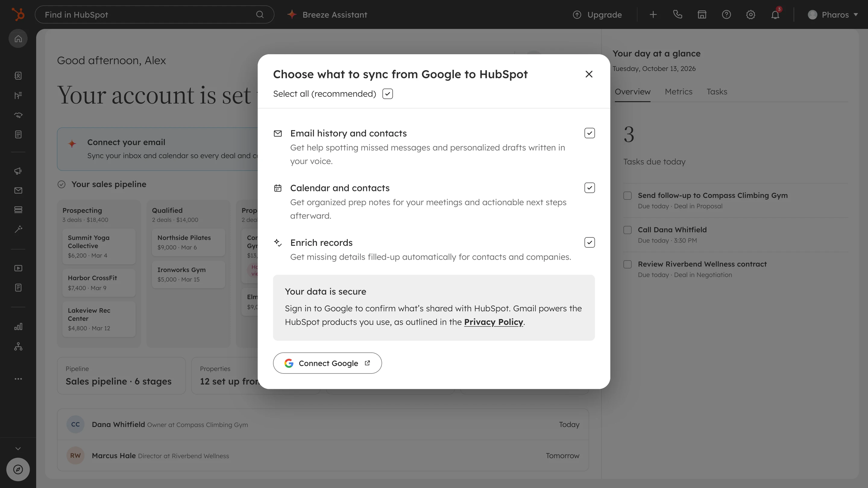Uncheck Email history and contacts checkbox

click(589, 133)
